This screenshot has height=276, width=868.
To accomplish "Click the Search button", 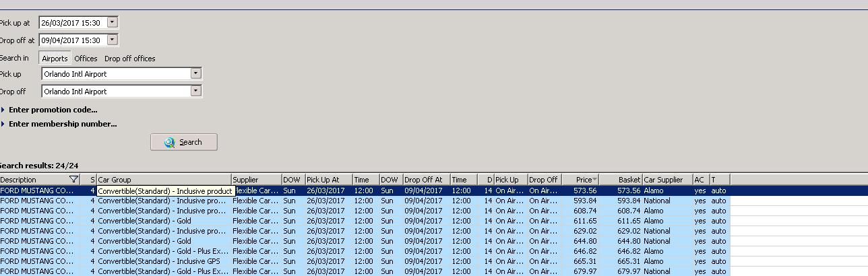I will pos(184,142).
